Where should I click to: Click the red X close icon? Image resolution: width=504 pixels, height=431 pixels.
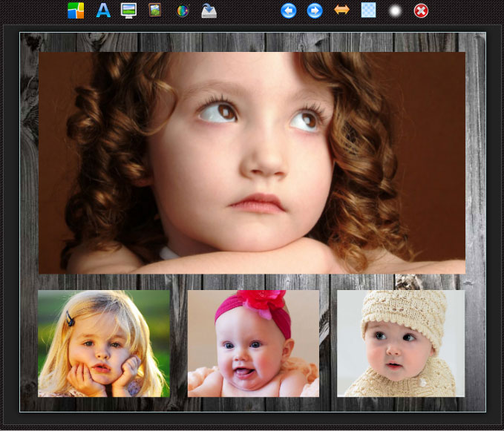click(421, 11)
